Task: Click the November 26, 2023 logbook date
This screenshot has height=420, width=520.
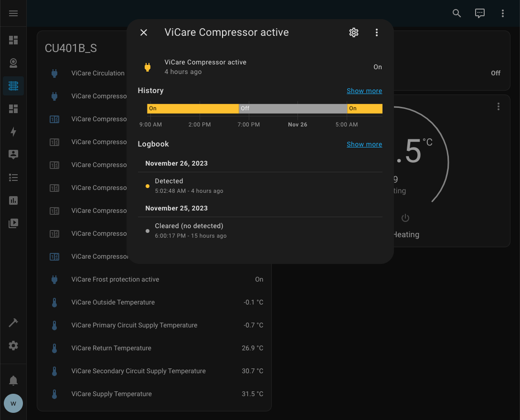Action: 176,163
